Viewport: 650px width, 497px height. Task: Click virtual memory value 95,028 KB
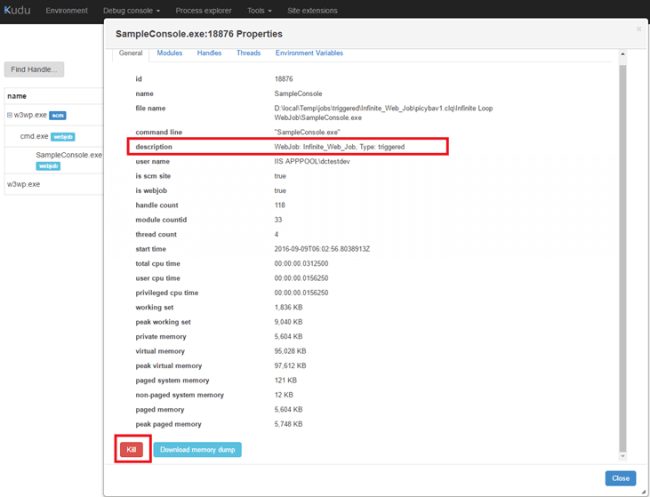click(290, 351)
